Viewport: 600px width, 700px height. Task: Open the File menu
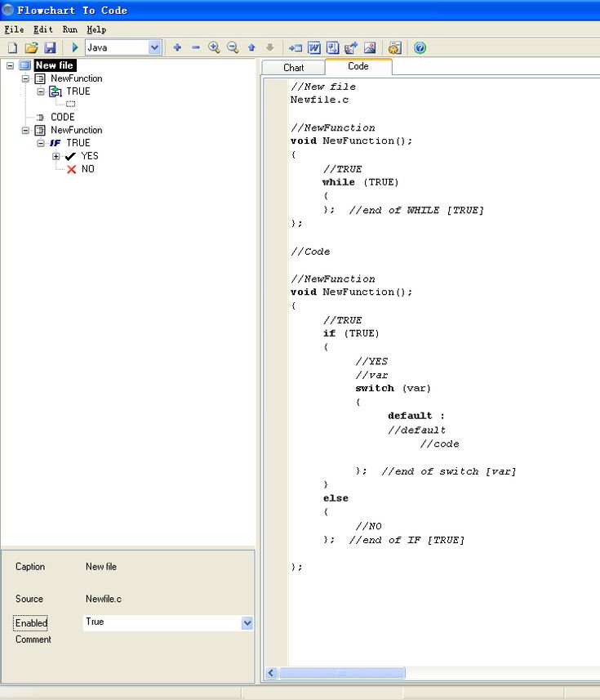point(14,29)
